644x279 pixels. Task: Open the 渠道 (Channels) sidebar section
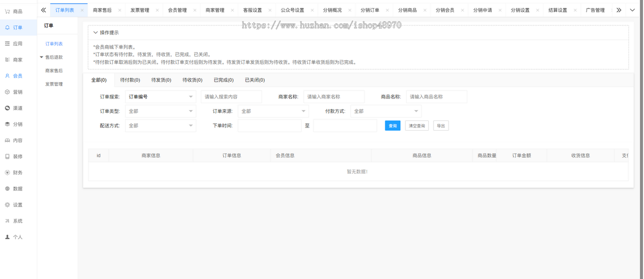point(18,108)
